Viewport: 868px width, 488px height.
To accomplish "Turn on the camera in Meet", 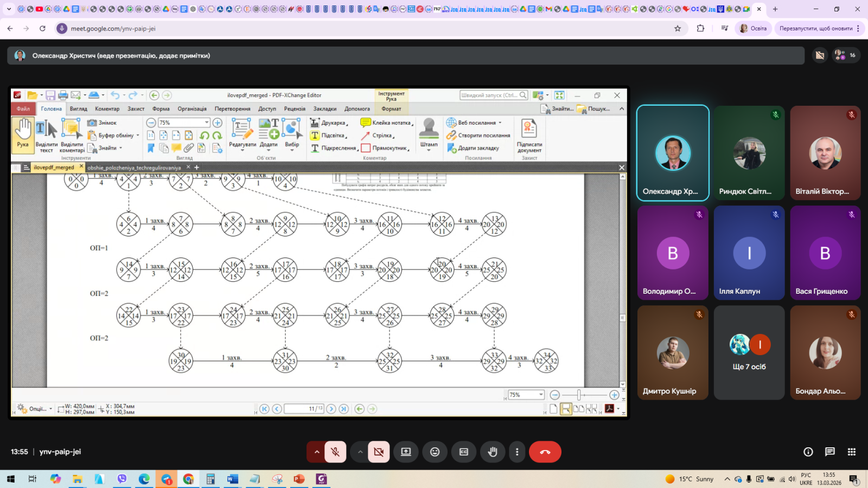I will coord(379,452).
